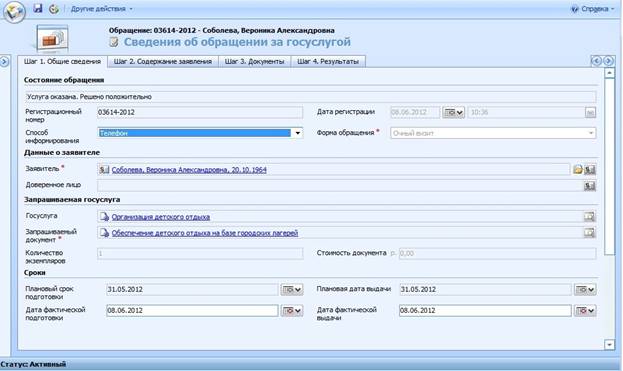
Task: Click the registration time field 10:36
Action: click(x=526, y=112)
